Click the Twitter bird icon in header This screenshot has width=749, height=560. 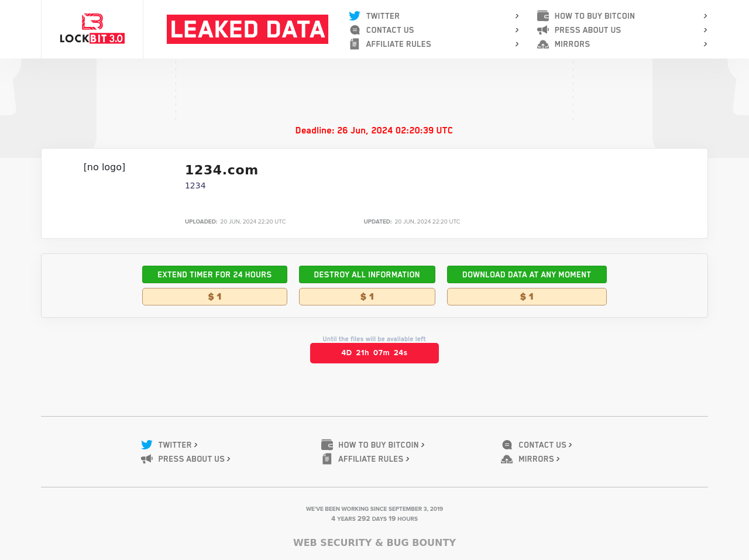[355, 16]
